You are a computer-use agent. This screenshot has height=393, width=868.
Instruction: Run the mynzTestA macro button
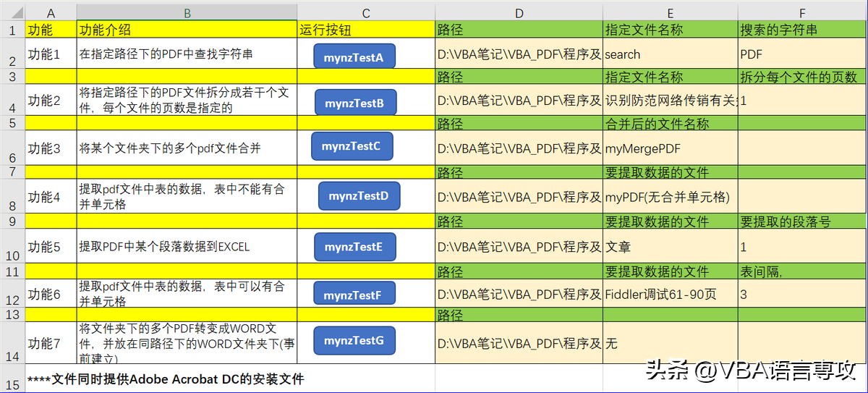[x=354, y=56]
